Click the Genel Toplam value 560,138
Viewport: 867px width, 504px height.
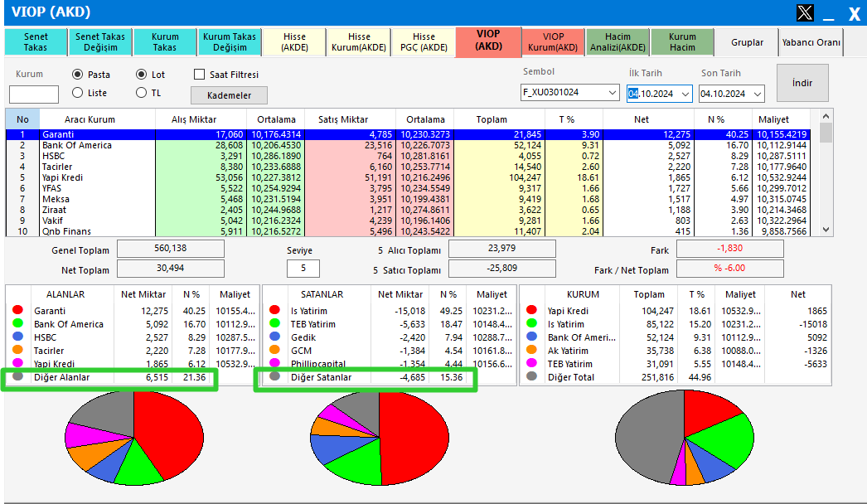pos(170,249)
